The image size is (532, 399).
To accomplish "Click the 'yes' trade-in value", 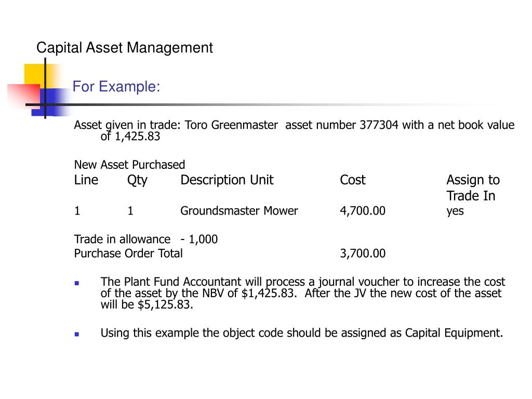I will (455, 212).
